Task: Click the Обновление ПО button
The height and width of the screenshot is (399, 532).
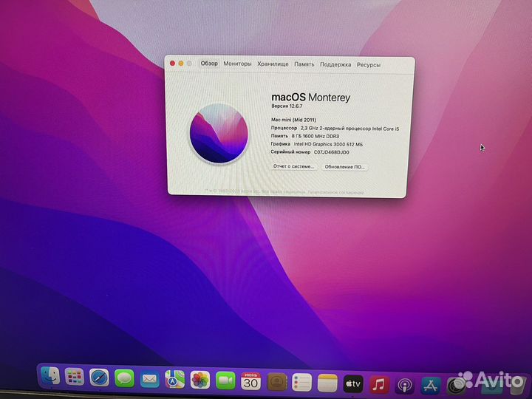Action: (x=345, y=167)
